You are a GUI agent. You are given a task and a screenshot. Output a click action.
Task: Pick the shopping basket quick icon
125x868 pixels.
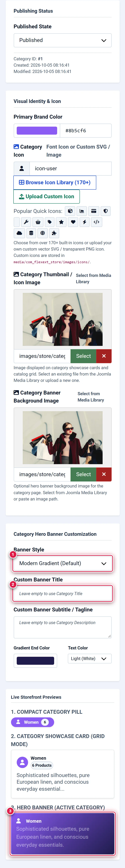click(38, 222)
